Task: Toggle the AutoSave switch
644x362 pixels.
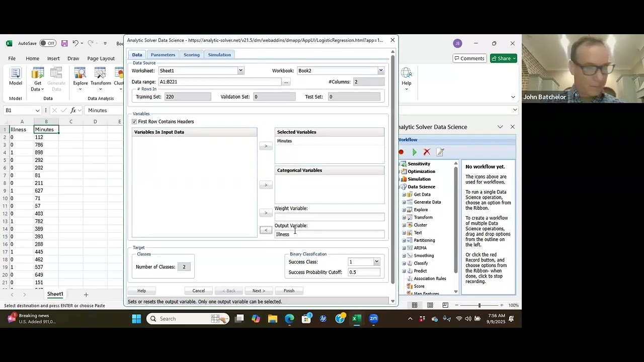Action: tap(47, 43)
